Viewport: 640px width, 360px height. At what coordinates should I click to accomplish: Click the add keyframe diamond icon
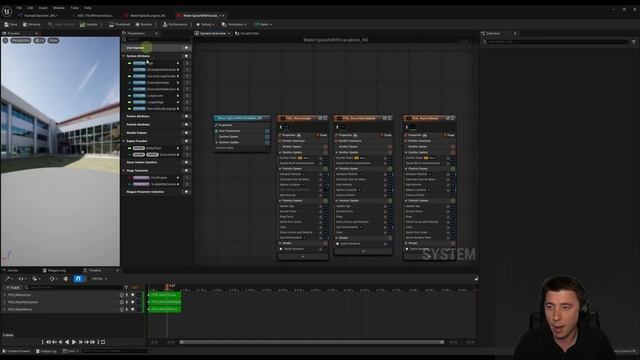pos(66,279)
